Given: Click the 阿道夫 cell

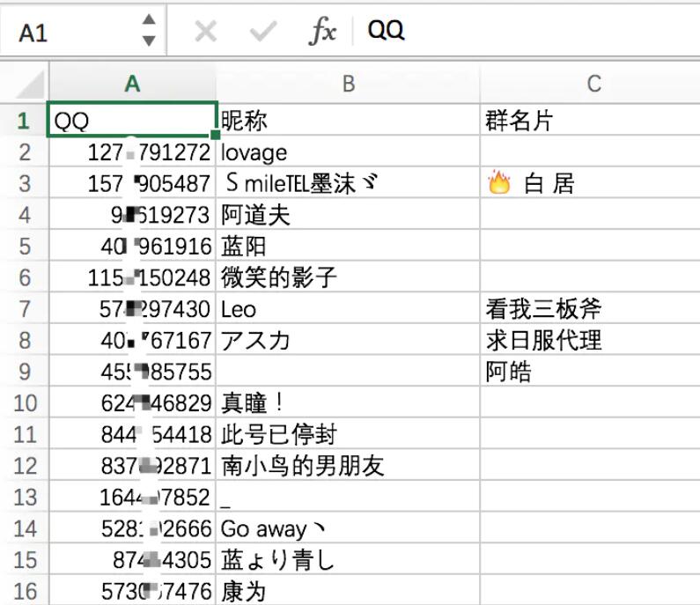Looking at the screenshot, I should click(x=348, y=215).
